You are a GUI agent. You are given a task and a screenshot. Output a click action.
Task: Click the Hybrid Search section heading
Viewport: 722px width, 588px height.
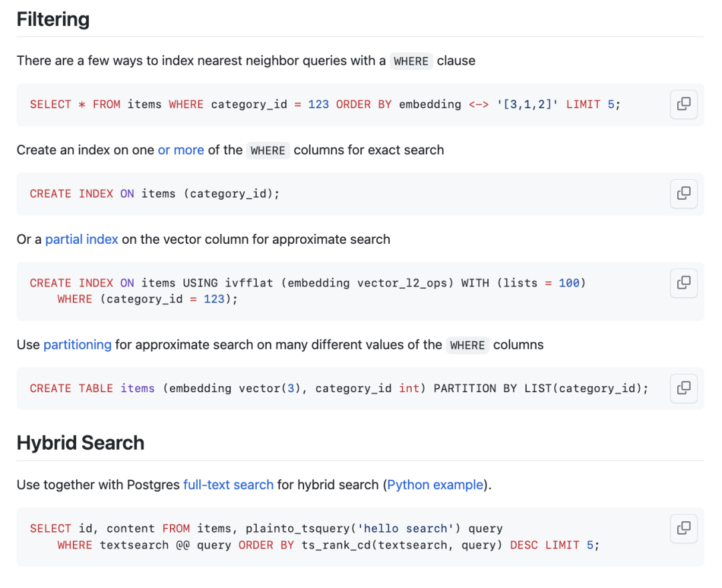point(80,443)
